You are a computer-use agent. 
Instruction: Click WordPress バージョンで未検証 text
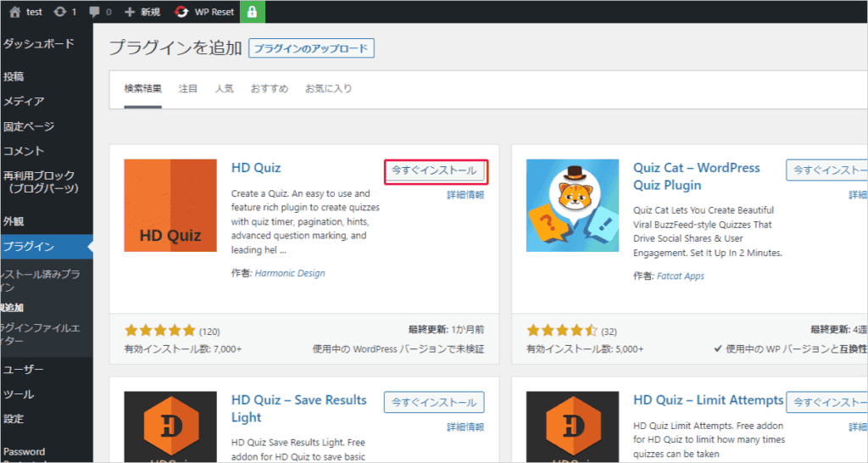(398, 349)
